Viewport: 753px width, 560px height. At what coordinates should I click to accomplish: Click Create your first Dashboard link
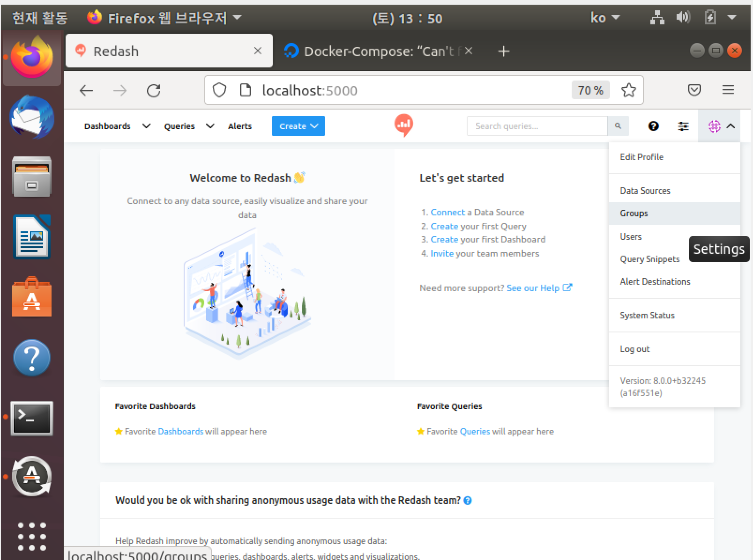pyautogui.click(x=444, y=239)
